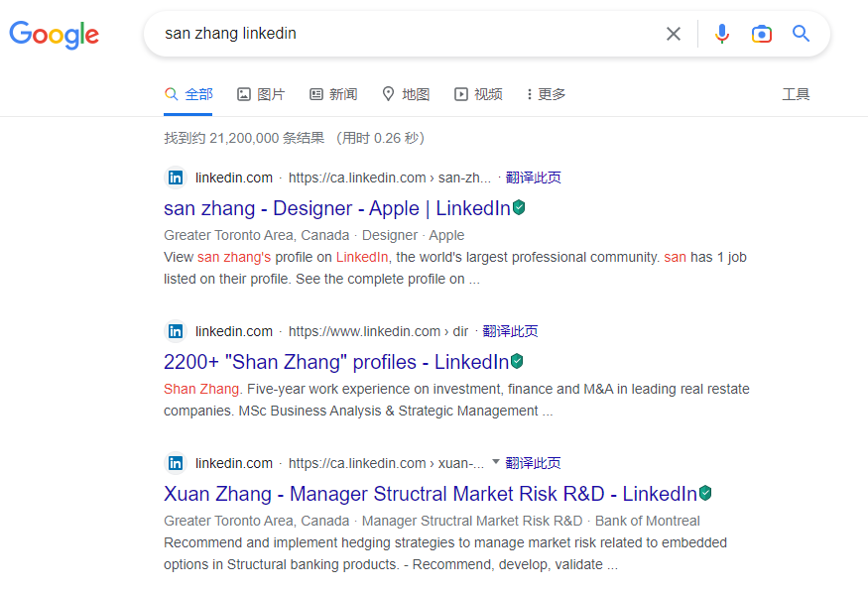Clear the search box with the X button
Viewport: 868px width, 592px height.
[x=674, y=34]
